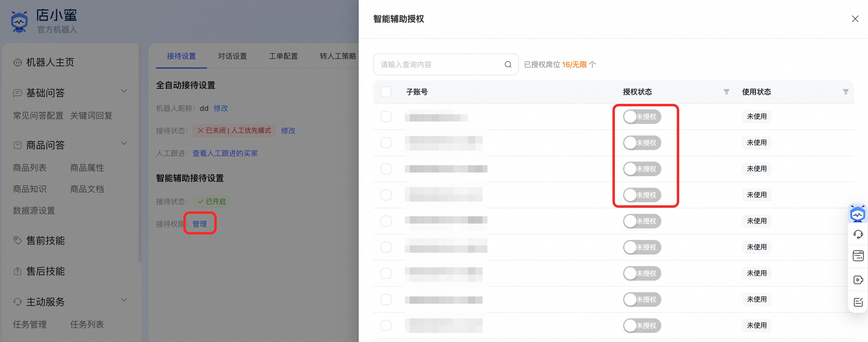The height and width of the screenshot is (342, 868).
Task: Open 任务管理 in sidebar
Action: coord(30,324)
